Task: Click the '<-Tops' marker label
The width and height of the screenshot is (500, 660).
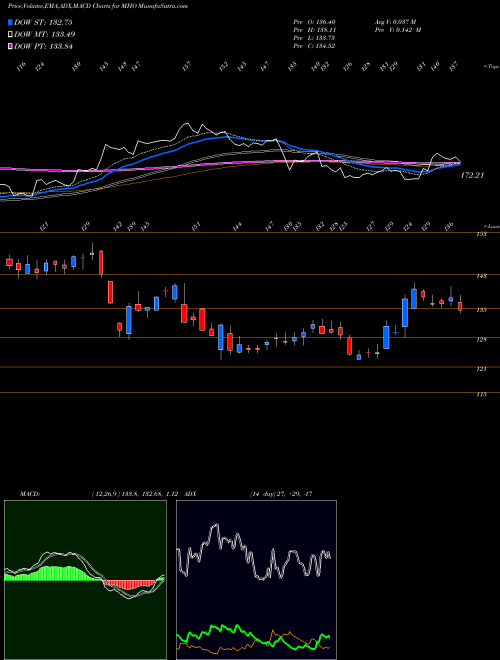Action: click(x=492, y=67)
